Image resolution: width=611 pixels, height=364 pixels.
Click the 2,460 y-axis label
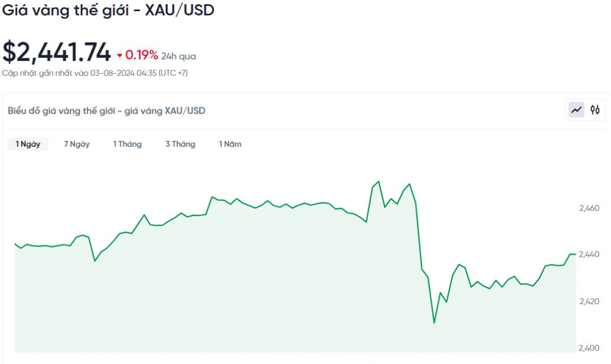pyautogui.click(x=589, y=208)
